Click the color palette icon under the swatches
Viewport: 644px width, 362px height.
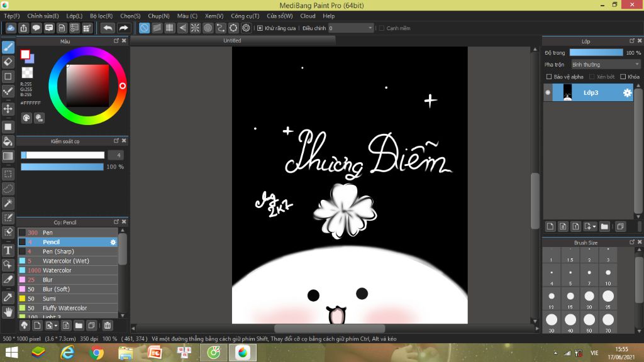[x=26, y=118]
